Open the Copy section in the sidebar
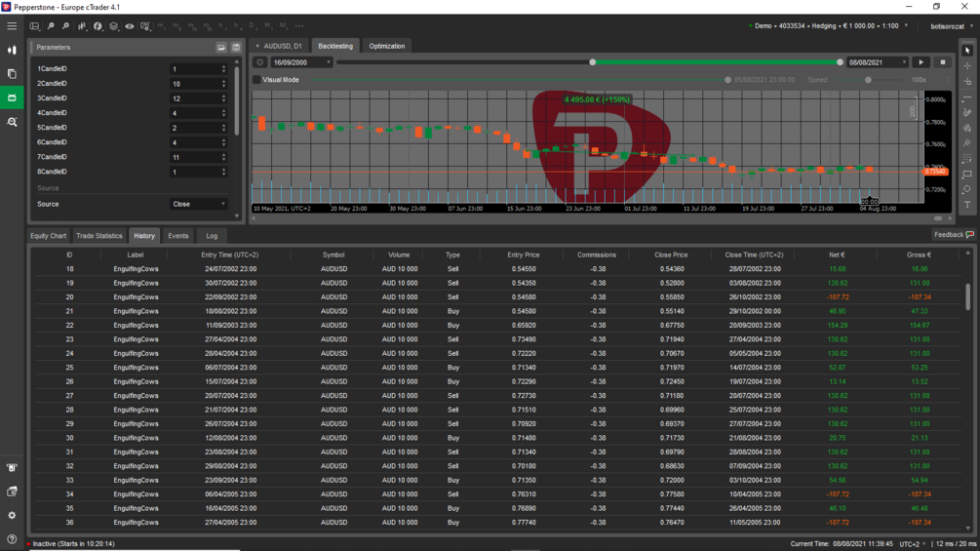980x551 pixels. [12, 74]
